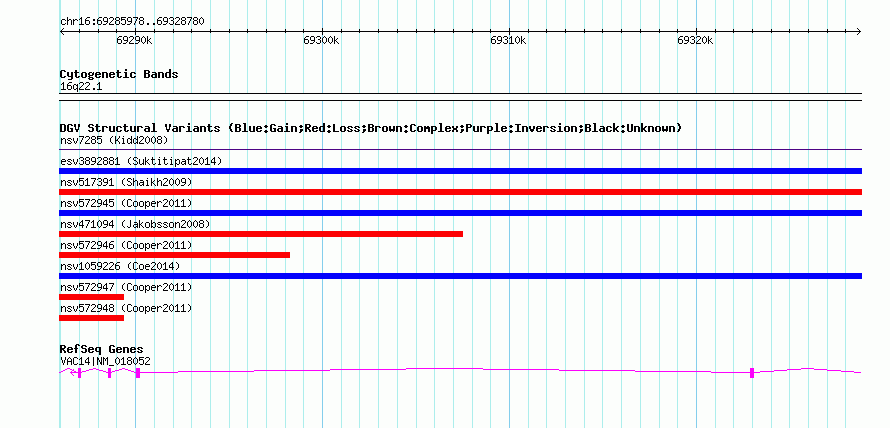Click the VAC14 exon under the 69290k gridline

(x=137, y=373)
